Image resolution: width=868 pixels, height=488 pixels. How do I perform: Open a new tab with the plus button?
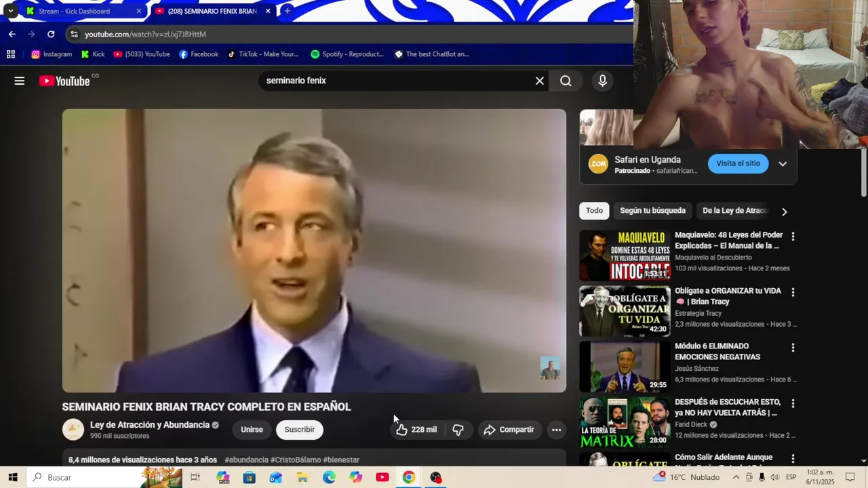pos(287,11)
